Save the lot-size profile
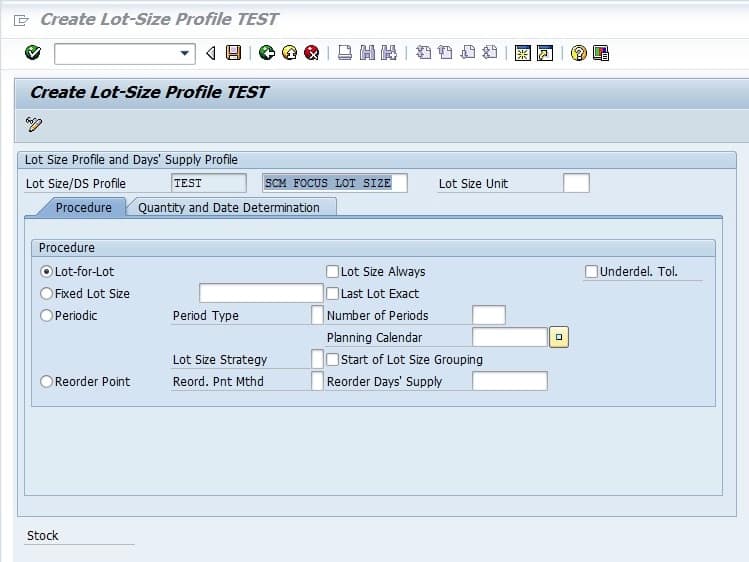This screenshot has width=749, height=562. coord(234,53)
